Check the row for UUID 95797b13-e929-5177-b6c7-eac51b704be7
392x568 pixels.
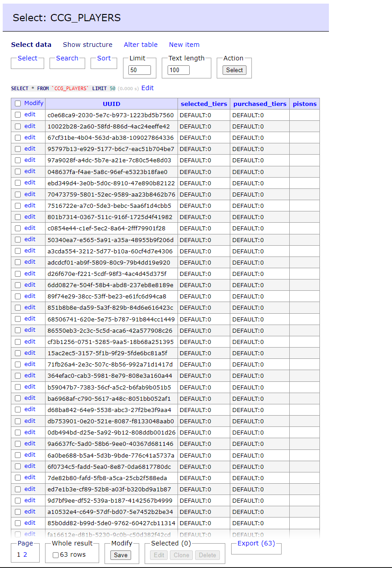point(18,149)
